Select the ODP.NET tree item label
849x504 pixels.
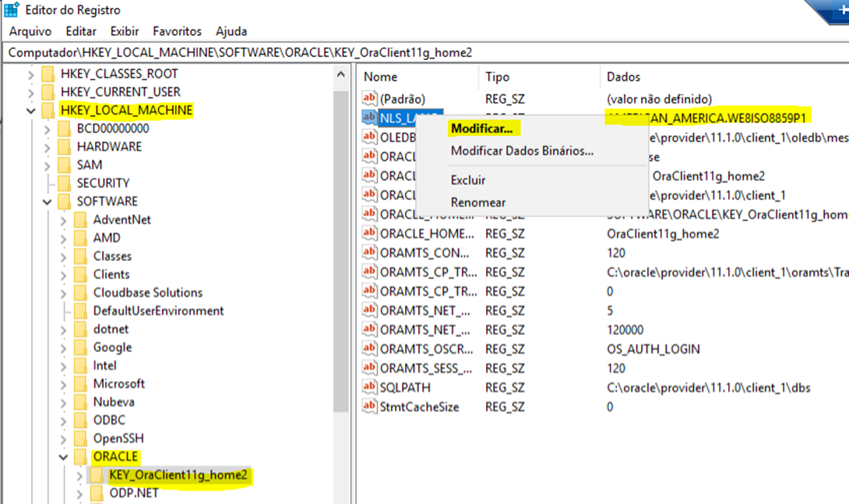coord(134,493)
